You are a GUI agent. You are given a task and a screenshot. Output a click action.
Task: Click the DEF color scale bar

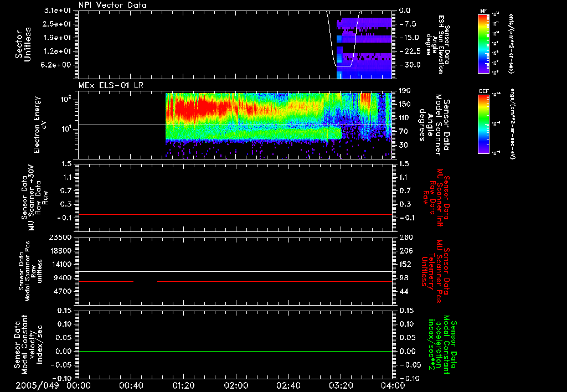tap(483, 124)
